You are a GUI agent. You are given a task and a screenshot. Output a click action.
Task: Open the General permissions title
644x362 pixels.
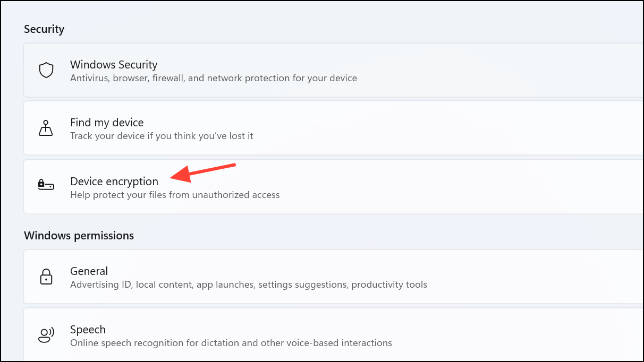89,271
